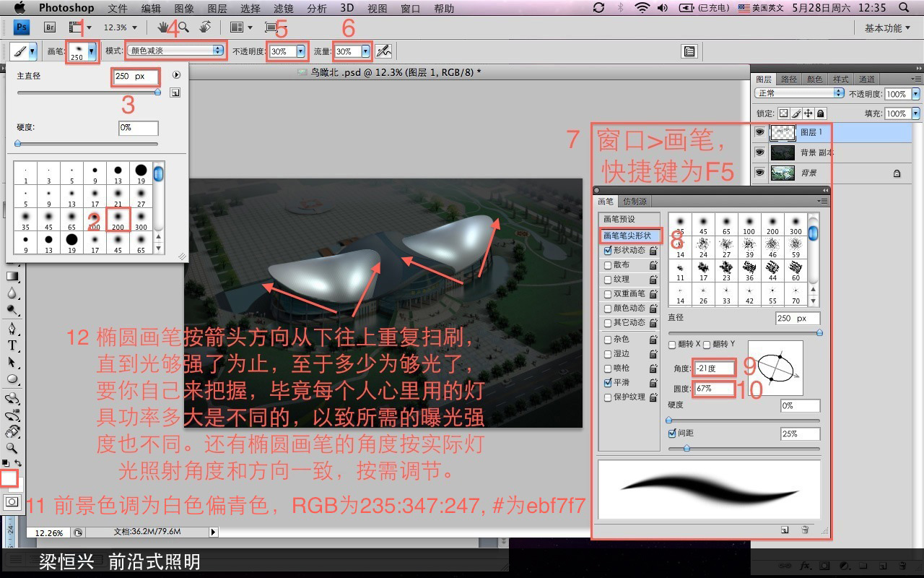Toggle the Brushes panel button in options bar
Screen dimensions: 924x578
tap(689, 51)
